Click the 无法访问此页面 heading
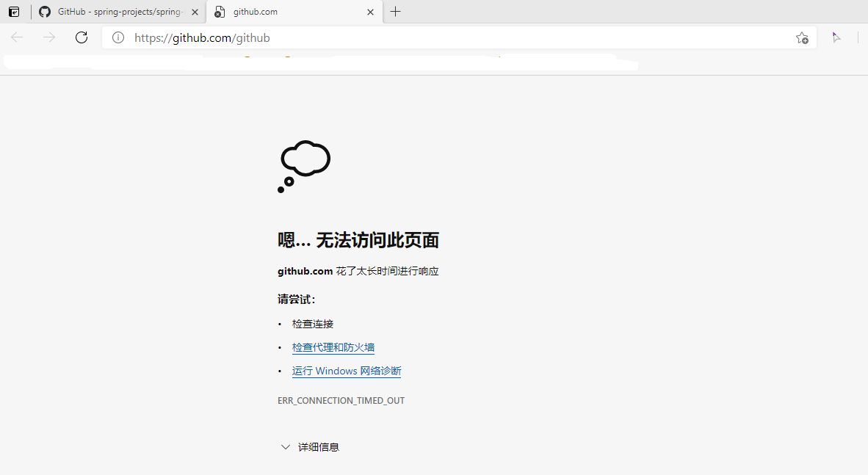Screen dimensions: 868x475 [x=358, y=240]
